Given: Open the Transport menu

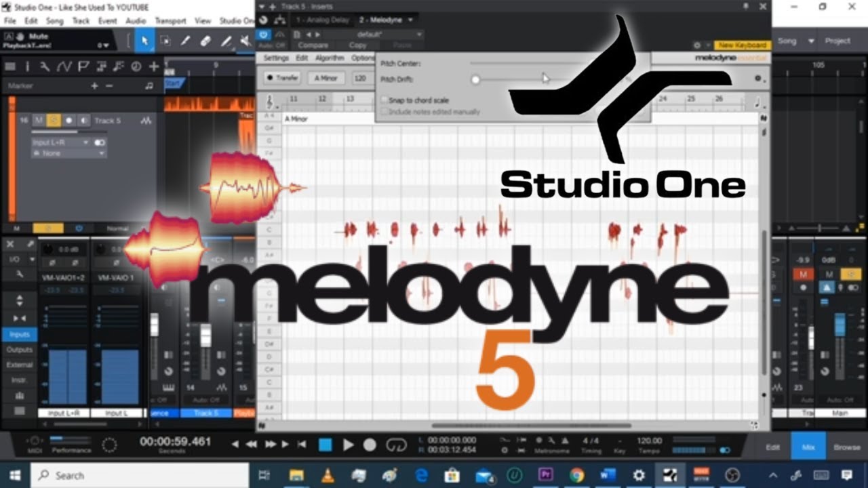Looking at the screenshot, I should click(170, 21).
